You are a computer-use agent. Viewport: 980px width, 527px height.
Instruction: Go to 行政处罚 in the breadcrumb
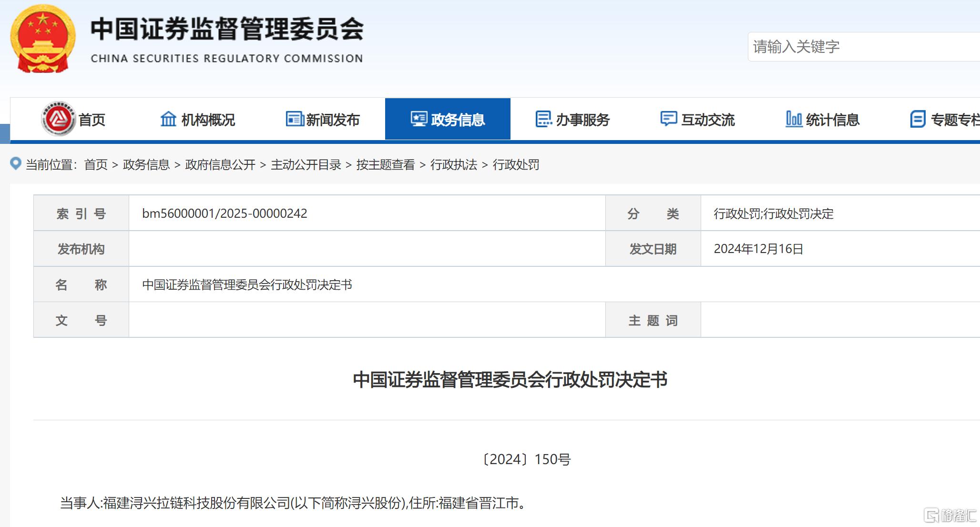tap(516, 165)
